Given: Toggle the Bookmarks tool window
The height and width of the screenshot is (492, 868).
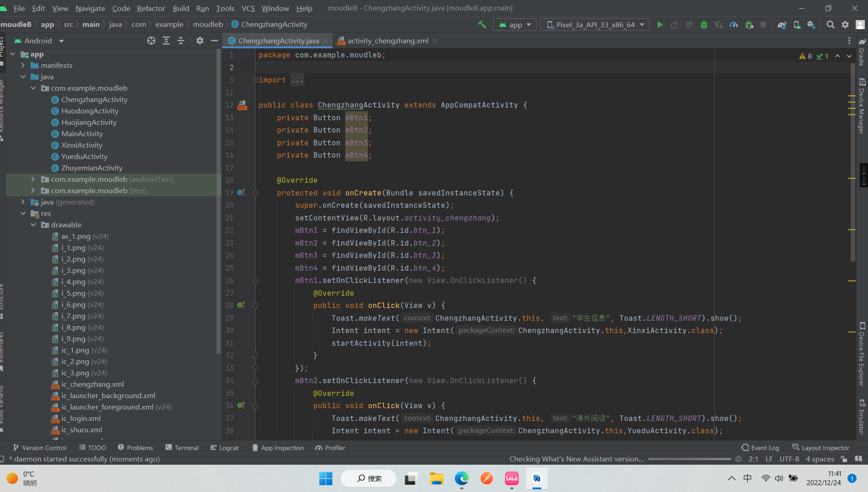Looking at the screenshot, I should 2,351.
